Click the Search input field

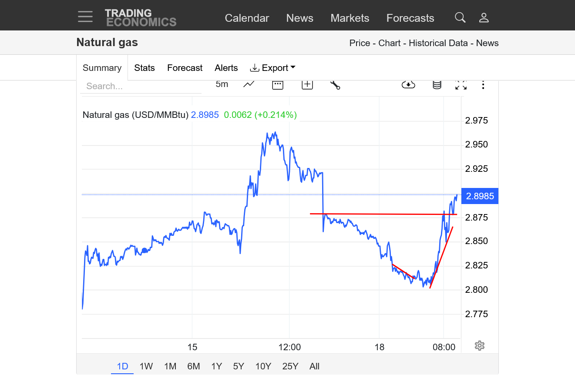(141, 86)
